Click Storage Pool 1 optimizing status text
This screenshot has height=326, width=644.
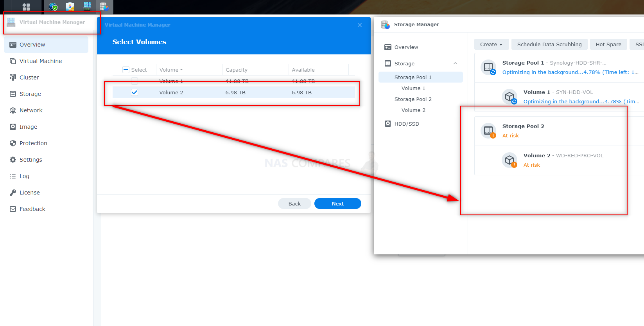tap(570, 72)
